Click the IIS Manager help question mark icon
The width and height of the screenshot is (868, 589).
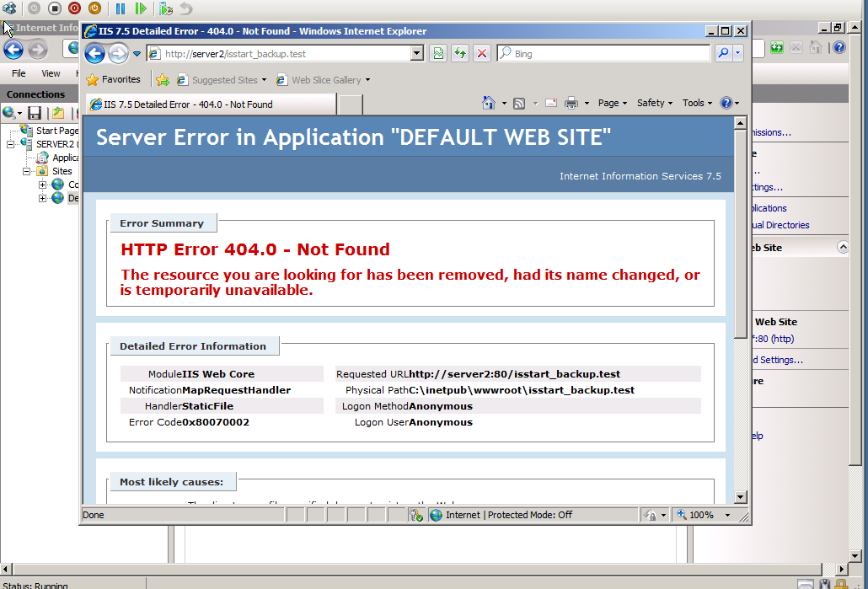839,47
